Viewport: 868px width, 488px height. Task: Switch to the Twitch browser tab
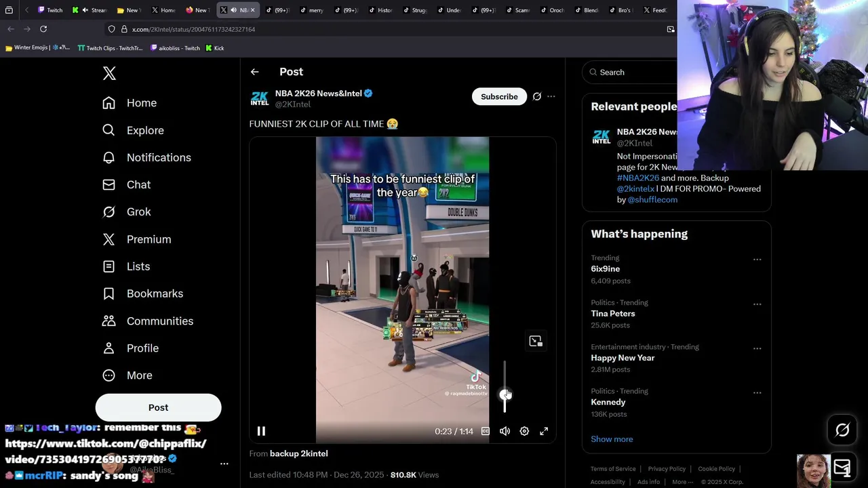pyautogui.click(x=50, y=10)
